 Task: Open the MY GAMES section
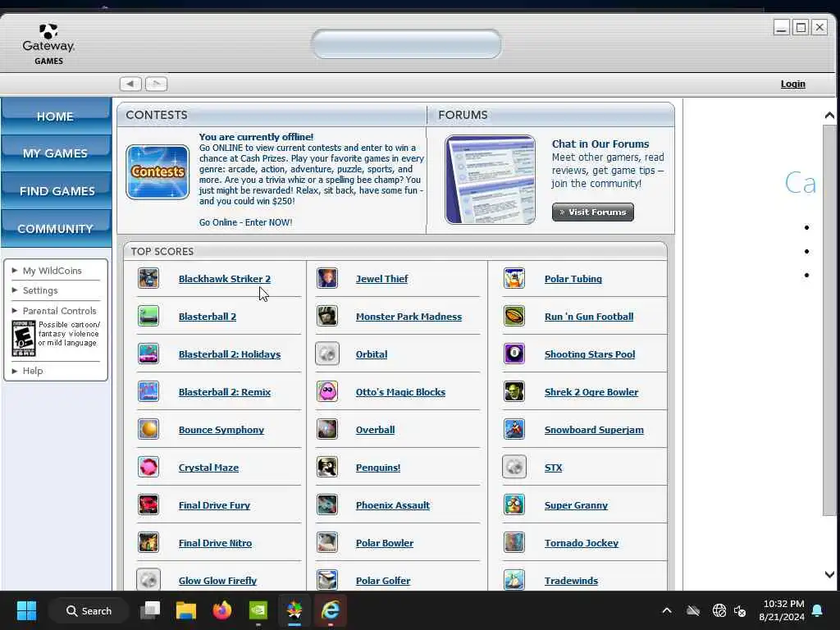(56, 153)
